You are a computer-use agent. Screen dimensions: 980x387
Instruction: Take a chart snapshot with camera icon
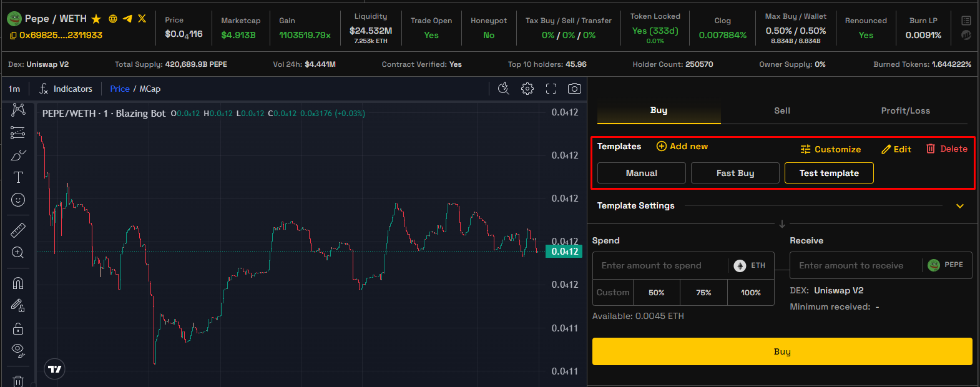(x=574, y=89)
